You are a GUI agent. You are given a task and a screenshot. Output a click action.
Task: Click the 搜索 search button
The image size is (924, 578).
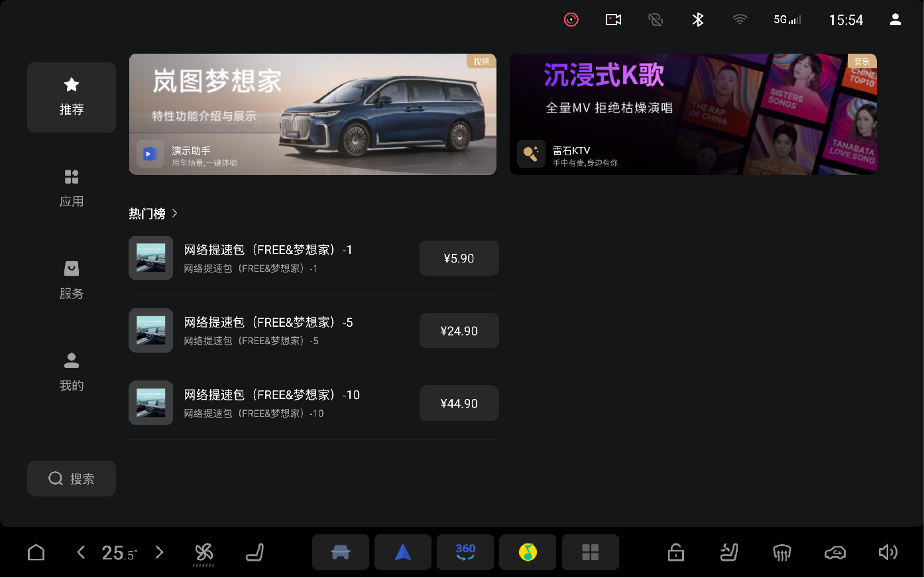[x=72, y=479]
